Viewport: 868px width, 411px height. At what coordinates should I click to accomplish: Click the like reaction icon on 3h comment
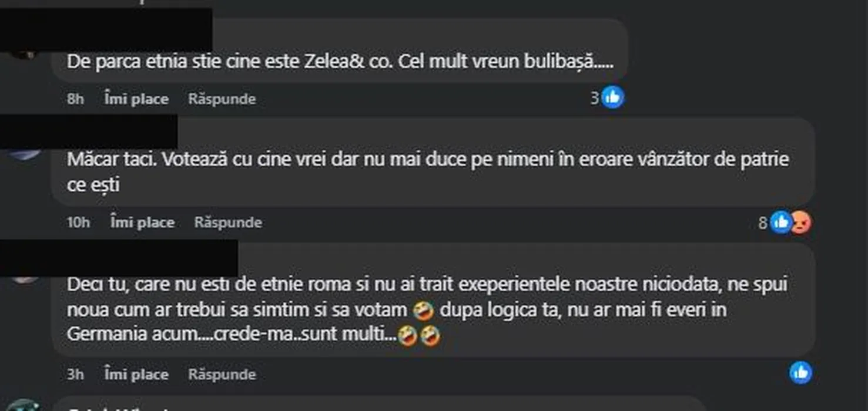click(x=801, y=372)
